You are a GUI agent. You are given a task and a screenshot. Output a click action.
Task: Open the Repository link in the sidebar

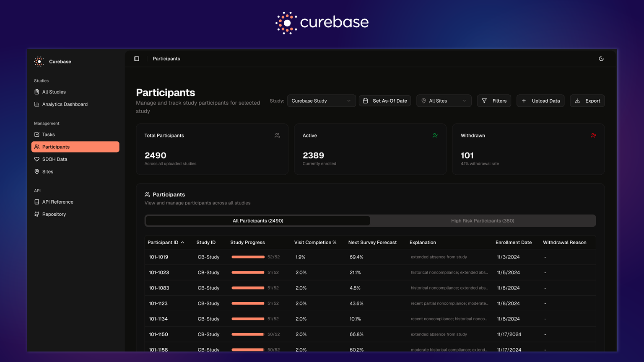click(54, 214)
